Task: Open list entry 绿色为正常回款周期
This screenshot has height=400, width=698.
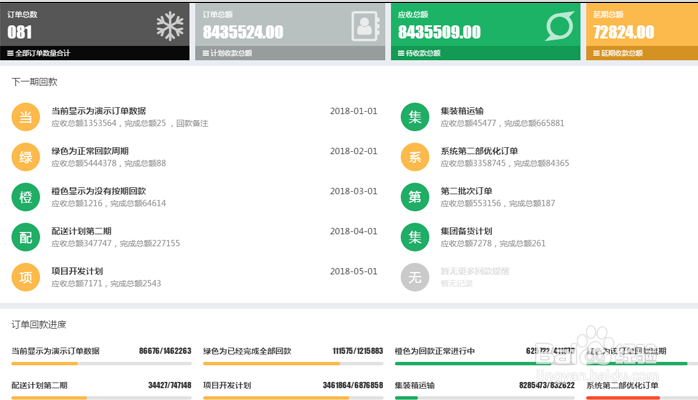Action: (x=90, y=151)
